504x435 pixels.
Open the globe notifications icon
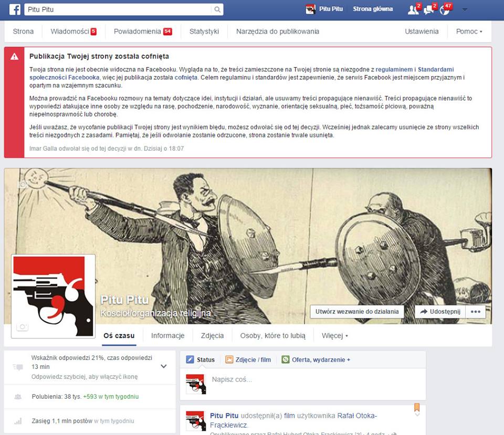click(x=444, y=9)
